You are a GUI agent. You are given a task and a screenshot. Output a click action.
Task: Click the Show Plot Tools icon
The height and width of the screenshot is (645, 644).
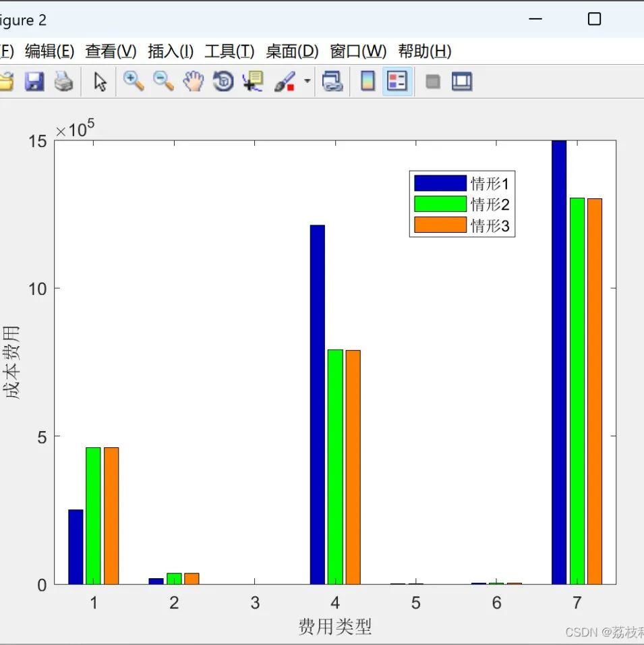point(462,81)
